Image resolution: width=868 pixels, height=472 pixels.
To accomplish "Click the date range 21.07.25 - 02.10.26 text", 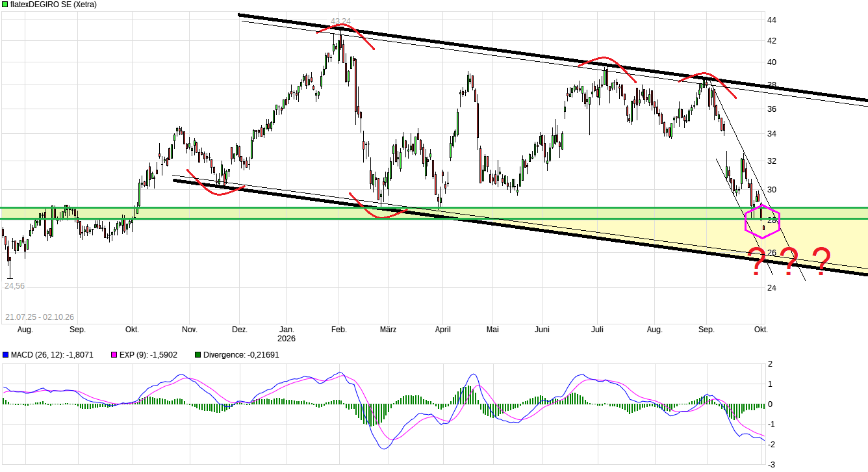I will pyautogui.click(x=40, y=317).
